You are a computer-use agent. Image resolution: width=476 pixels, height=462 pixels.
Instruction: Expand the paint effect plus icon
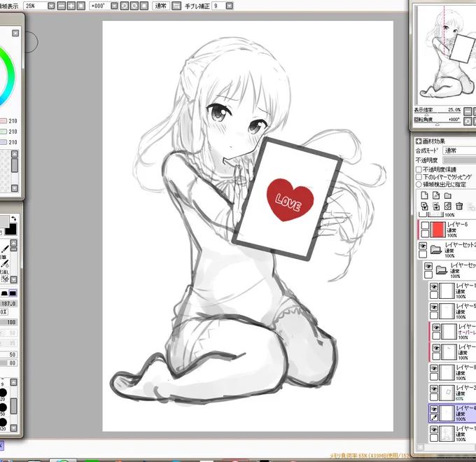tap(419, 141)
